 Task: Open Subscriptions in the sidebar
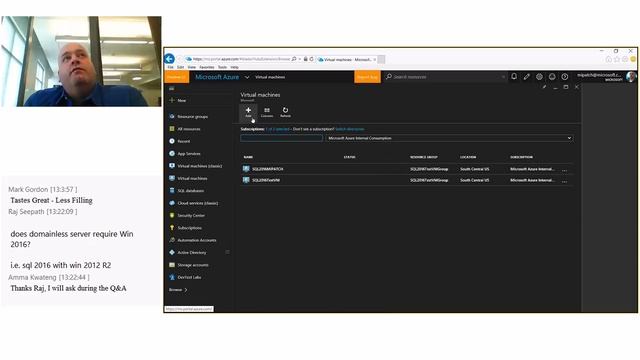pos(185,228)
